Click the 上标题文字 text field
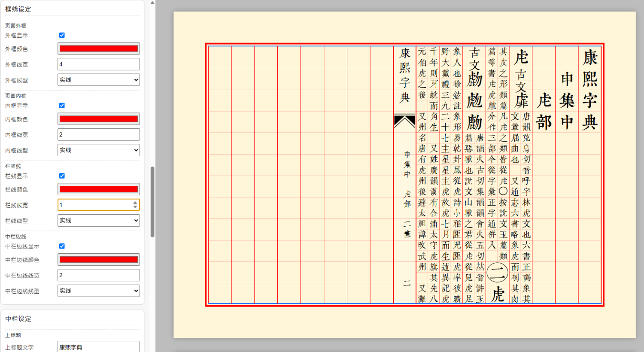The height and width of the screenshot is (352, 644). point(99,347)
